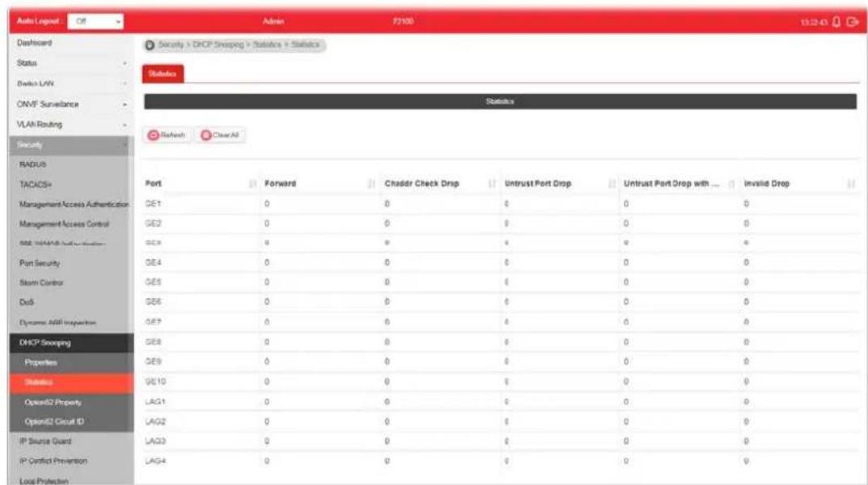Open Dashboard in sidebar

tap(71, 43)
